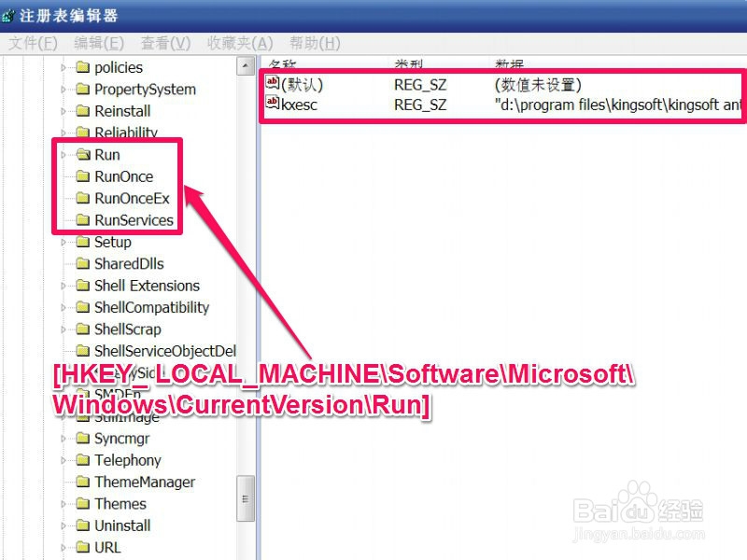This screenshot has height=560, width=747.
Task: Expand the Telephony key
Action: coord(63,460)
